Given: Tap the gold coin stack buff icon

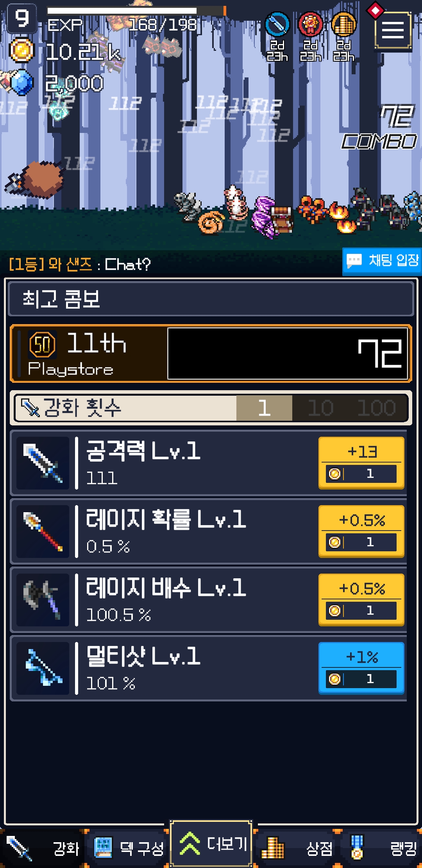Looking at the screenshot, I should pos(344,24).
